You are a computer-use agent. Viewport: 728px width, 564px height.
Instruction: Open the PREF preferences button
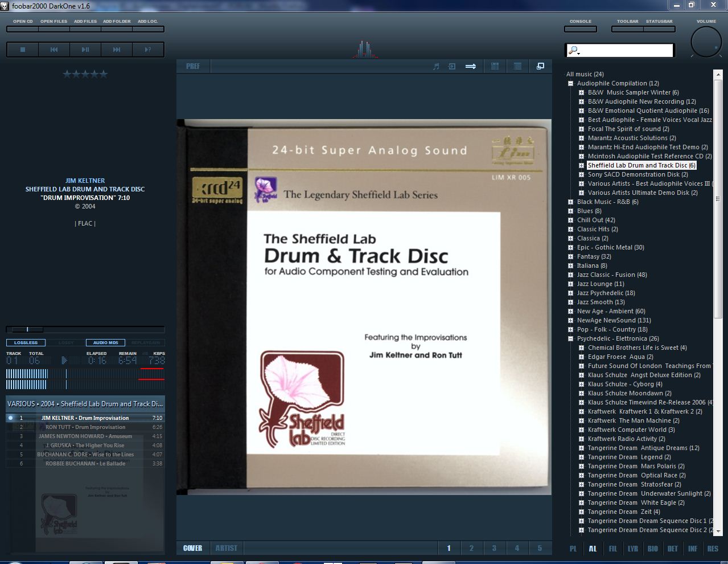tap(193, 67)
